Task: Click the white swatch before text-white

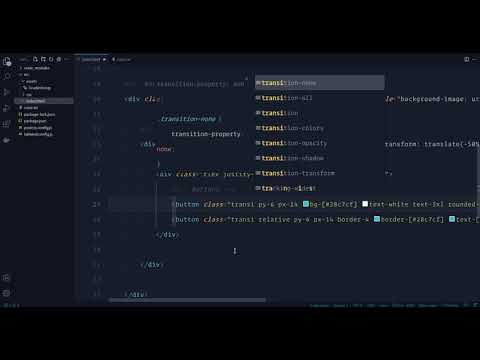Action: point(365,204)
